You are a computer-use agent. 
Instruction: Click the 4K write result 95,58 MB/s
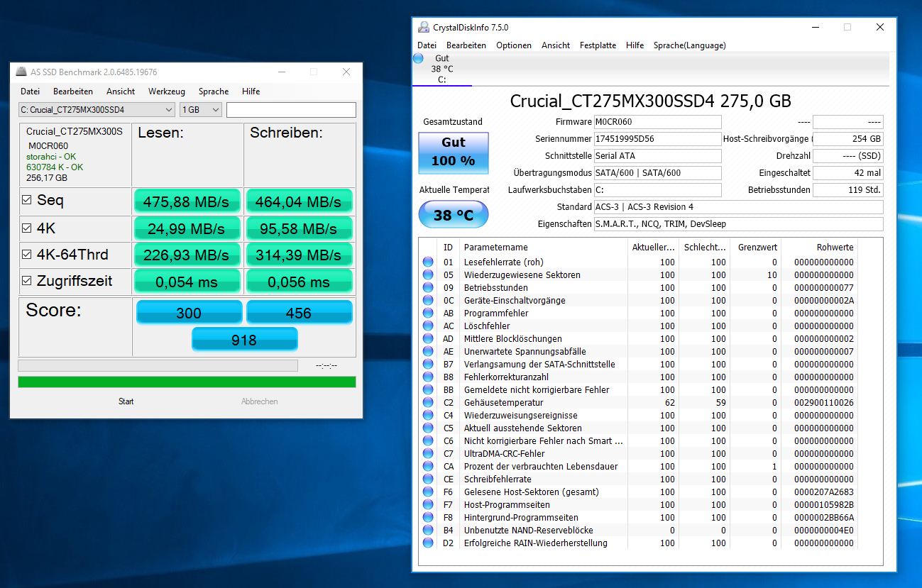tap(299, 228)
